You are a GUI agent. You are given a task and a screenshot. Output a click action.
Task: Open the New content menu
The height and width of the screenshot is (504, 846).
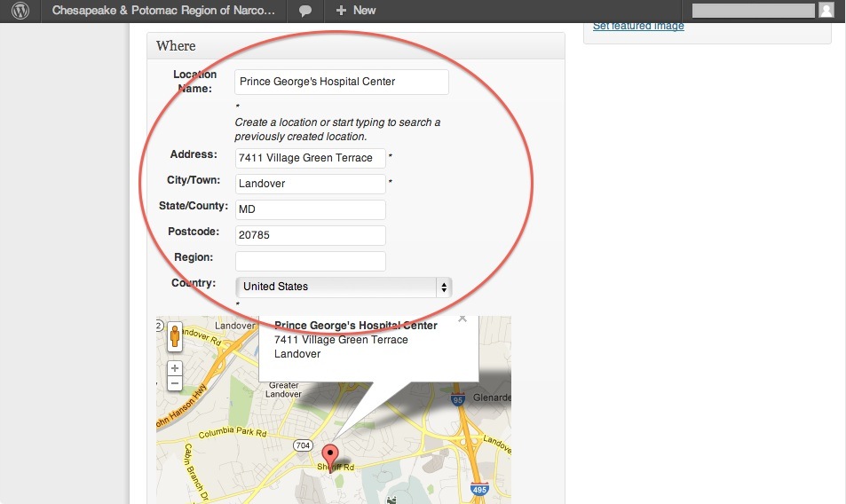(356, 11)
